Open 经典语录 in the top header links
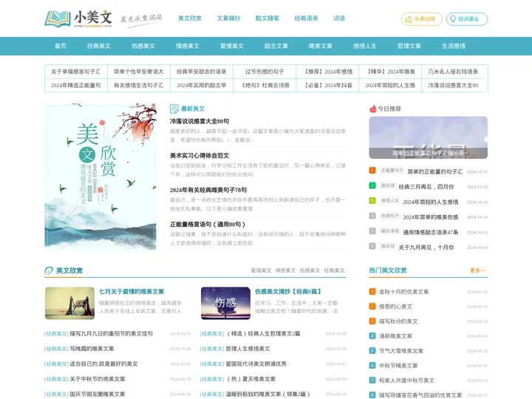Viewport: 532px width, 399px height. [x=307, y=18]
